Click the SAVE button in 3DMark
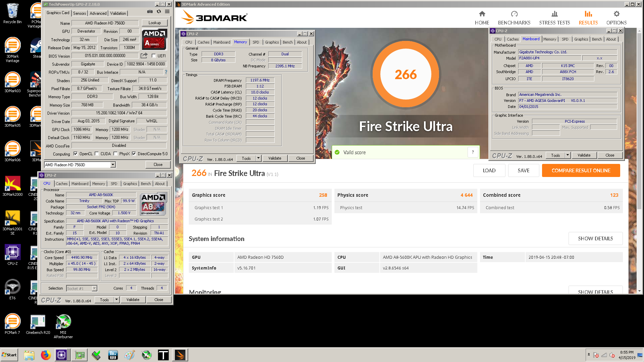Screen dimensions: 644x362 coord(524,170)
